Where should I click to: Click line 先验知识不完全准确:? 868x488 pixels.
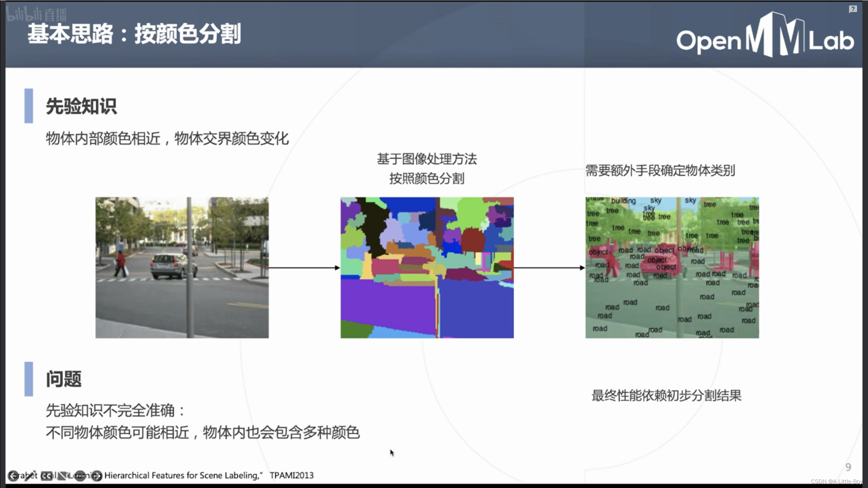(x=115, y=410)
